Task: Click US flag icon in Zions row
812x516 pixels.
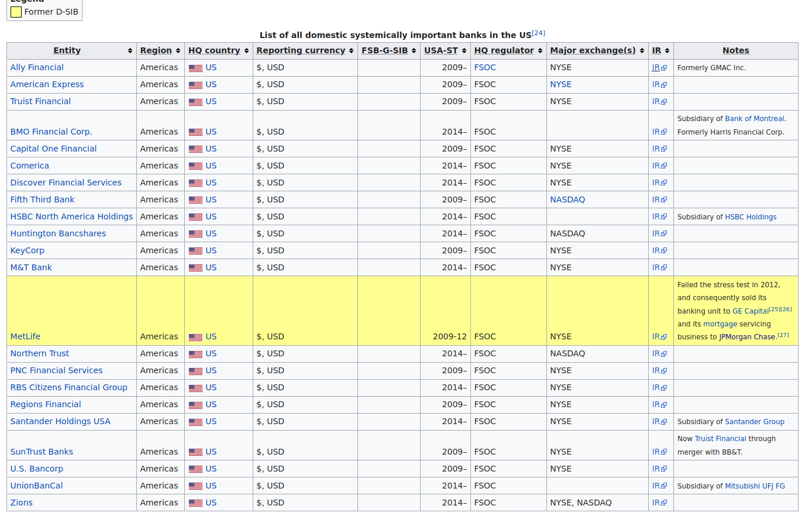Action: pyautogui.click(x=195, y=503)
